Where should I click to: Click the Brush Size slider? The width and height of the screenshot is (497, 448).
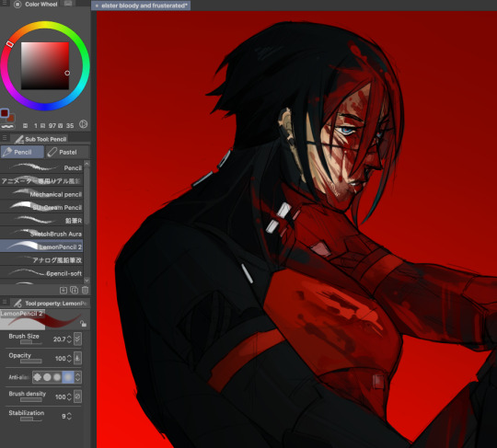click(31, 342)
